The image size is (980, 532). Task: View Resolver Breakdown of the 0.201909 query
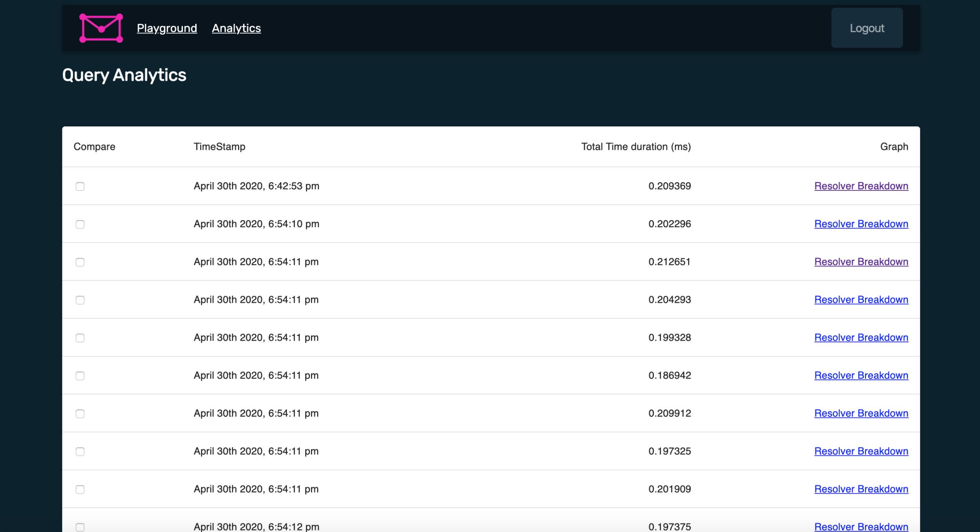861,489
